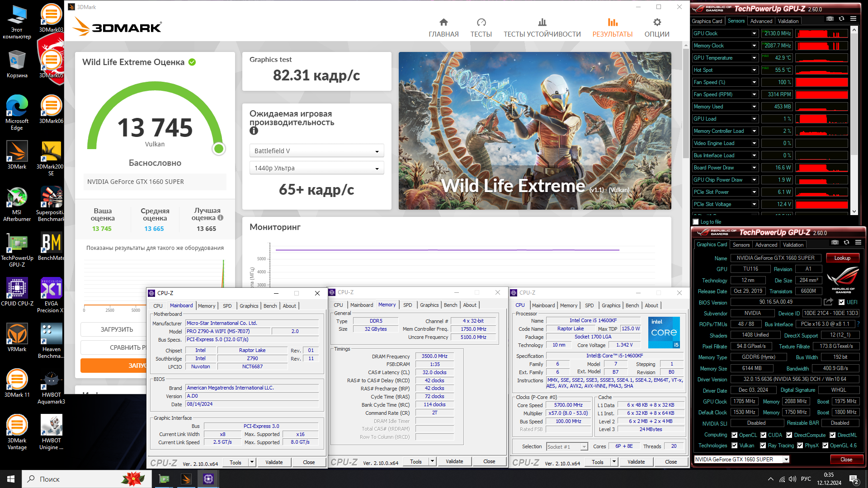
Task: Open the CPUID CPU-Z desktop shortcut
Action: 17,292
